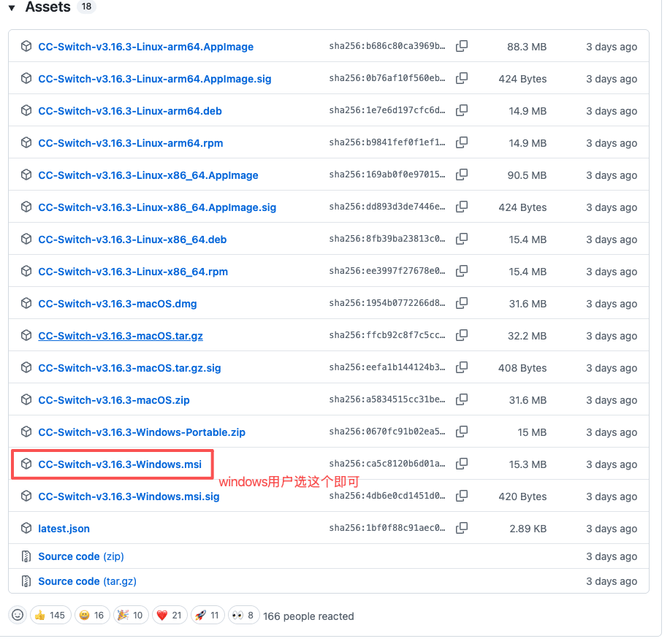Click package icon beside macOS.dmg
670x644 pixels.
click(26, 303)
